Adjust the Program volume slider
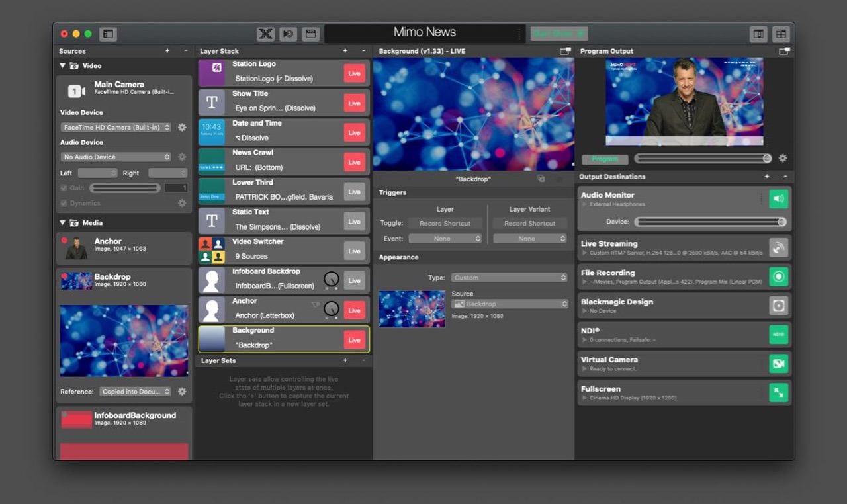Image resolution: width=847 pixels, height=504 pixels. pyautogui.click(x=702, y=159)
